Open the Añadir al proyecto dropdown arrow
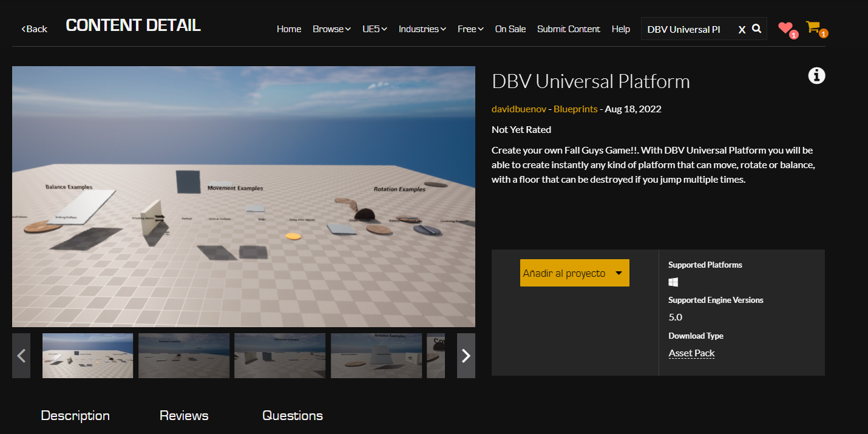The width and height of the screenshot is (868, 434). (619, 273)
